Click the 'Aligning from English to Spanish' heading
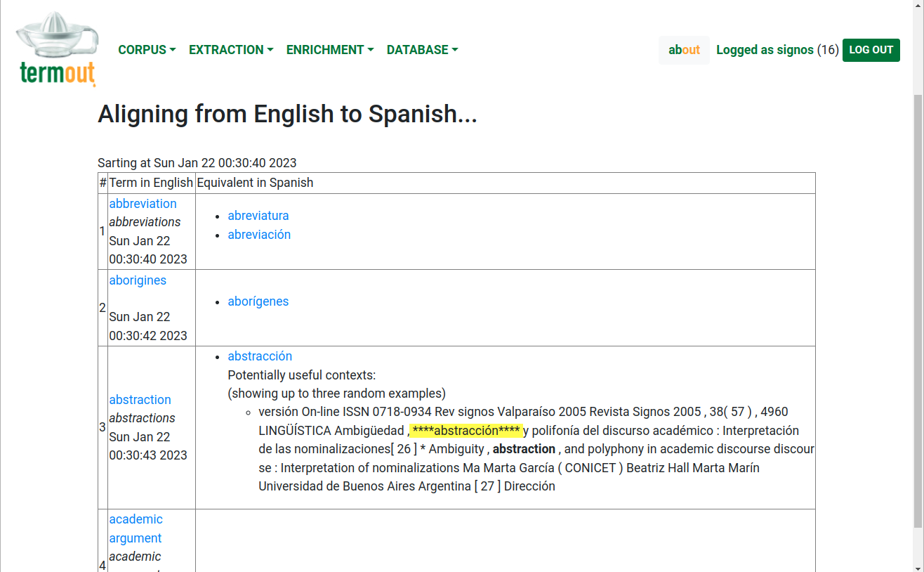924x572 pixels. click(287, 114)
